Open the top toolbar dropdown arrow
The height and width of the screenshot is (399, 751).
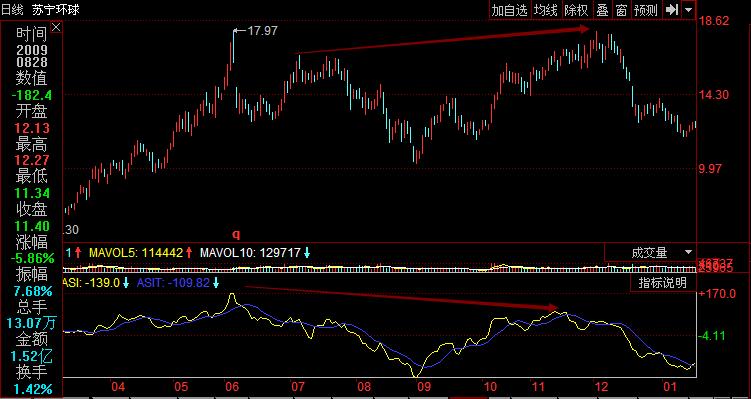(x=689, y=10)
